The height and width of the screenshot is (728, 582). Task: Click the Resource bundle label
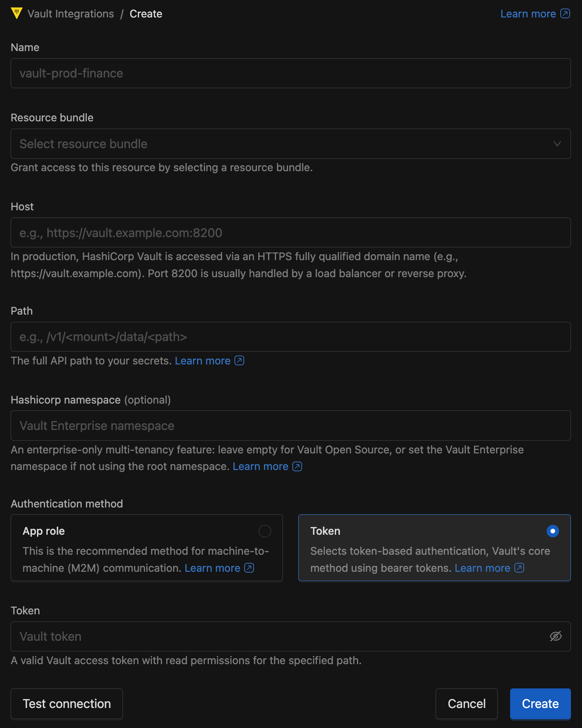click(52, 118)
